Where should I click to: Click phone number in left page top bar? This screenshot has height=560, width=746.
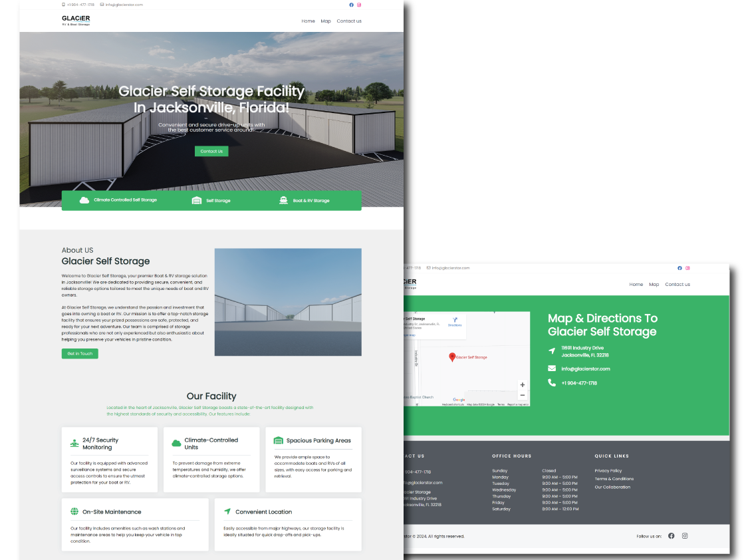tap(80, 5)
